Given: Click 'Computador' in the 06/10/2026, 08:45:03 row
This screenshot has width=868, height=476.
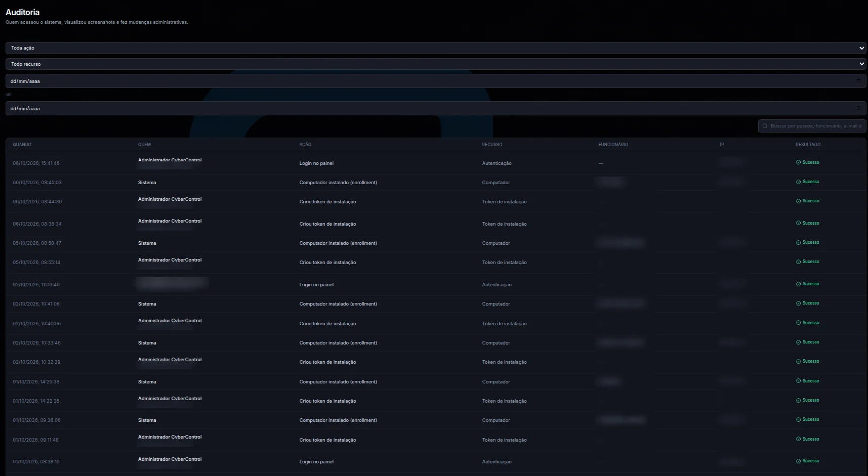Looking at the screenshot, I should coord(496,183).
